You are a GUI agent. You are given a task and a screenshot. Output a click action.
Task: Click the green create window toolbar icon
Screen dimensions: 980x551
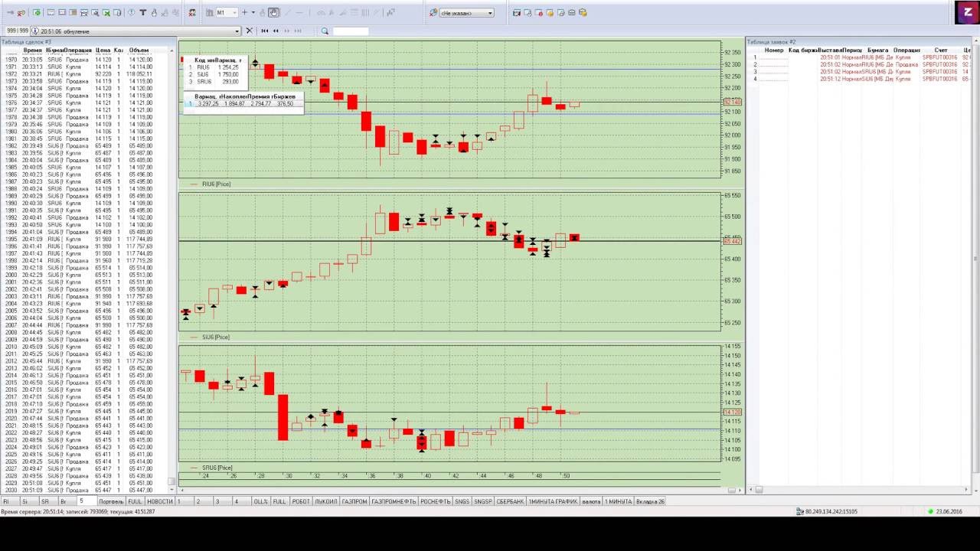tap(37, 13)
